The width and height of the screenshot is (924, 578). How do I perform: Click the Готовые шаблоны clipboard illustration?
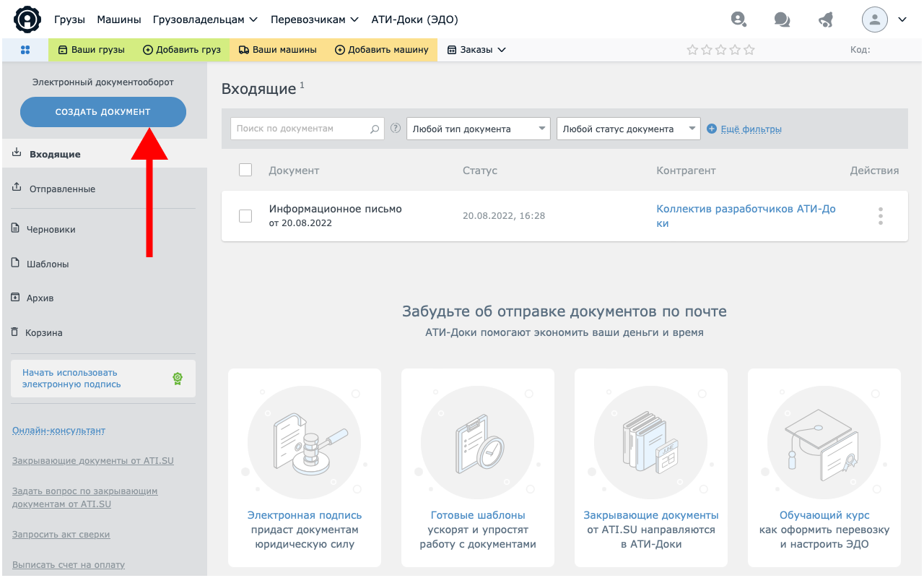point(478,442)
